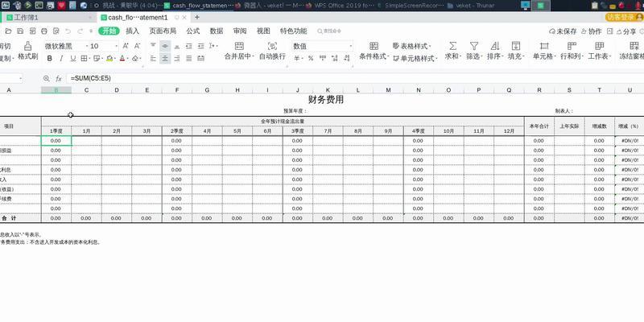Toggle Bold formatting

click(x=50, y=58)
